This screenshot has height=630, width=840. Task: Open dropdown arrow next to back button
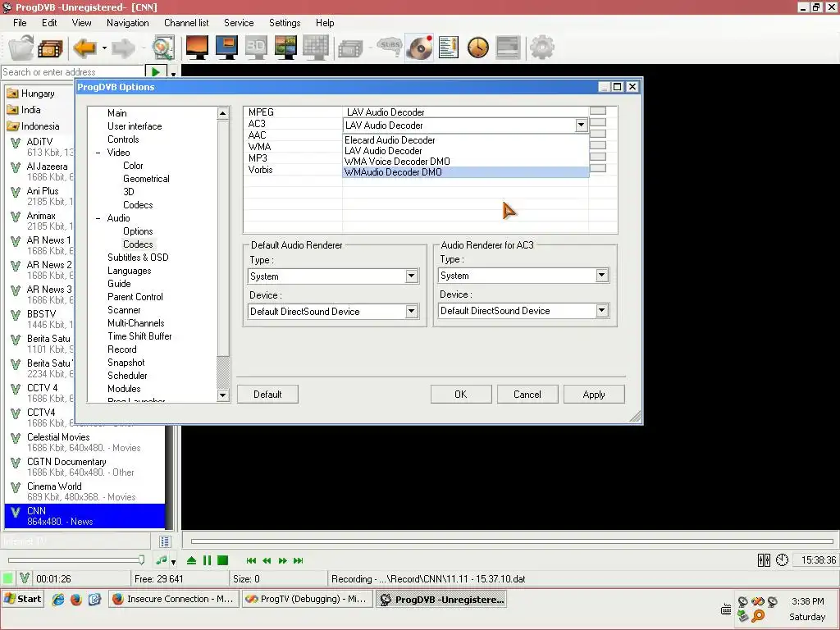[x=104, y=48]
